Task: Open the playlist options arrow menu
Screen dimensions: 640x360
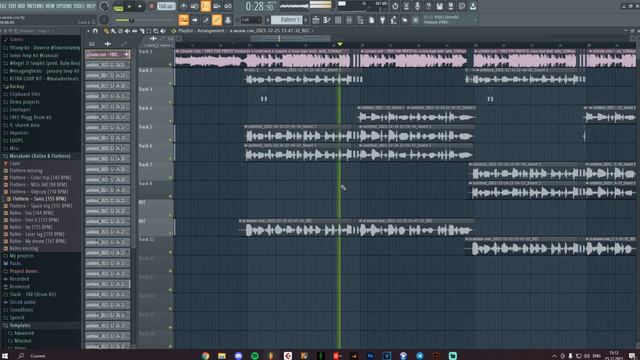Action: pos(88,31)
